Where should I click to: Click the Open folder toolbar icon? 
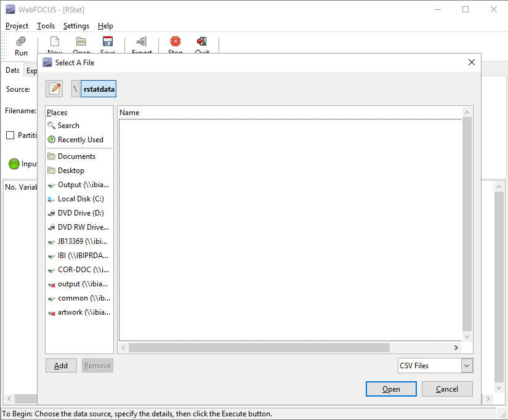click(81, 41)
